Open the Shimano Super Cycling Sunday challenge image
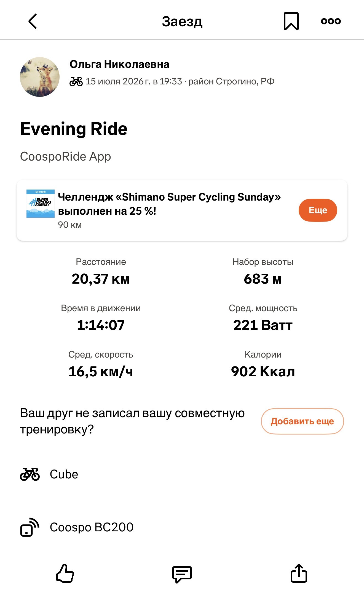This screenshot has height=602, width=364. pos(41,204)
